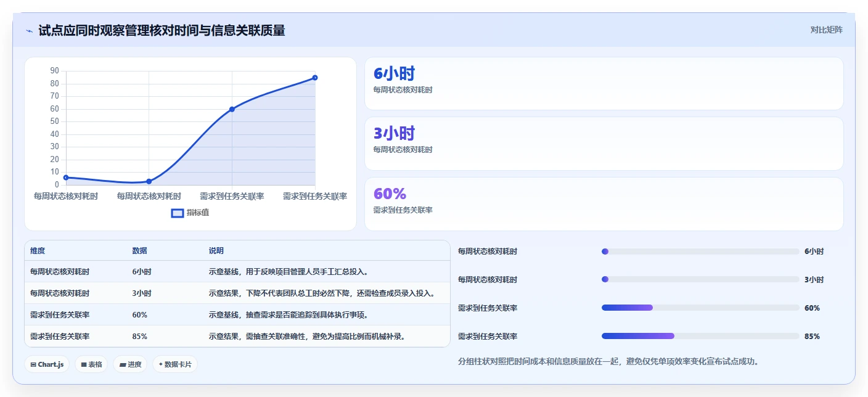Select the 6小时 metric card
Screen dimensions: 868x397
pos(604,84)
